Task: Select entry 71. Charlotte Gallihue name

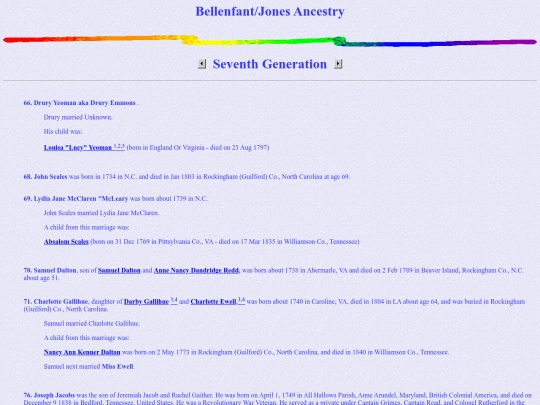Action: (x=56, y=302)
